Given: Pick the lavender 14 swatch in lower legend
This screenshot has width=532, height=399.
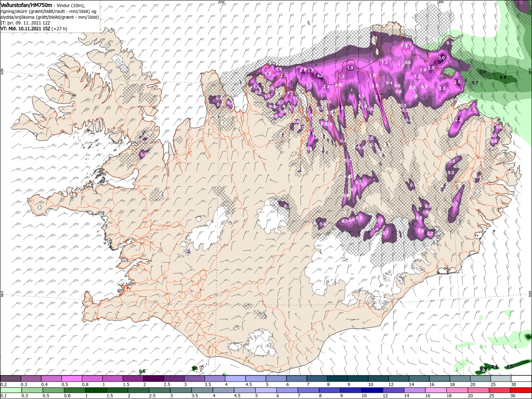Looking at the screenshot, I should [x=414, y=390].
